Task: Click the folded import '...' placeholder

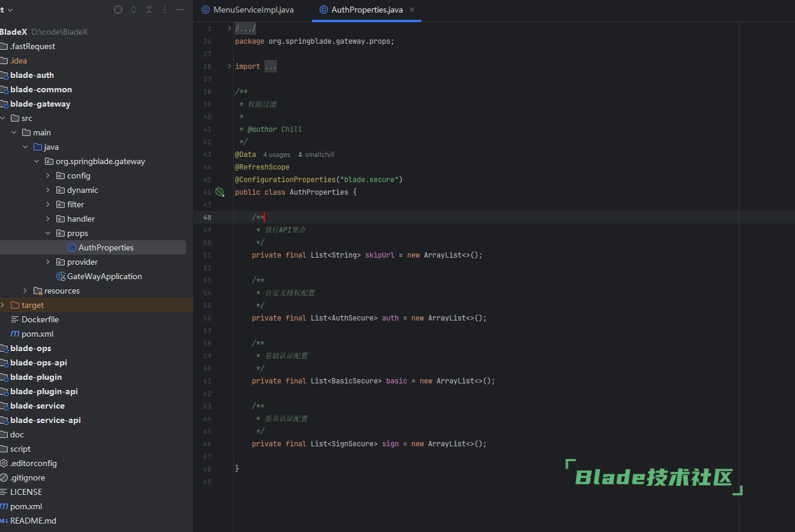Action: pos(270,66)
